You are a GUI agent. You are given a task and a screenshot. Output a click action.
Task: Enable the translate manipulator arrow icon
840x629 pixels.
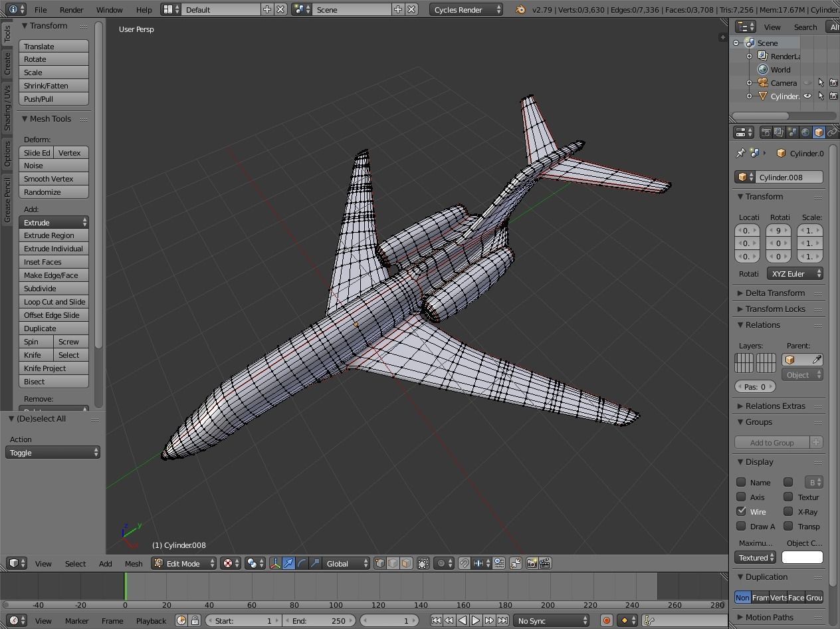[288, 563]
